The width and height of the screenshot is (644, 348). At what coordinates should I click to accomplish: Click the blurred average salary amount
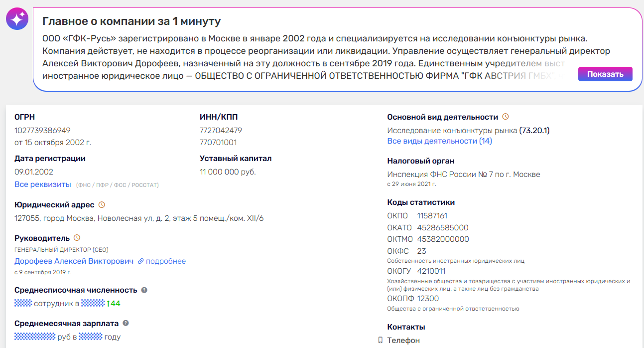click(35, 337)
